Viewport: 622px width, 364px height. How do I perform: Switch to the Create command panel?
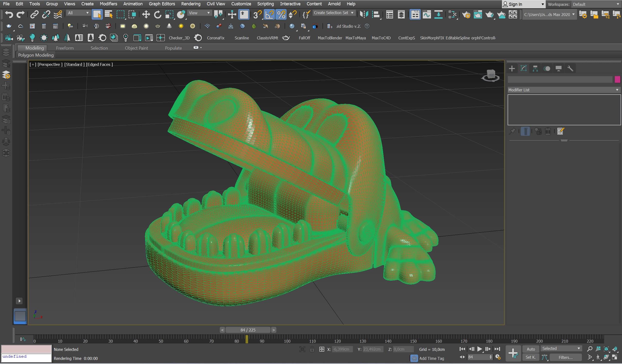point(512,68)
